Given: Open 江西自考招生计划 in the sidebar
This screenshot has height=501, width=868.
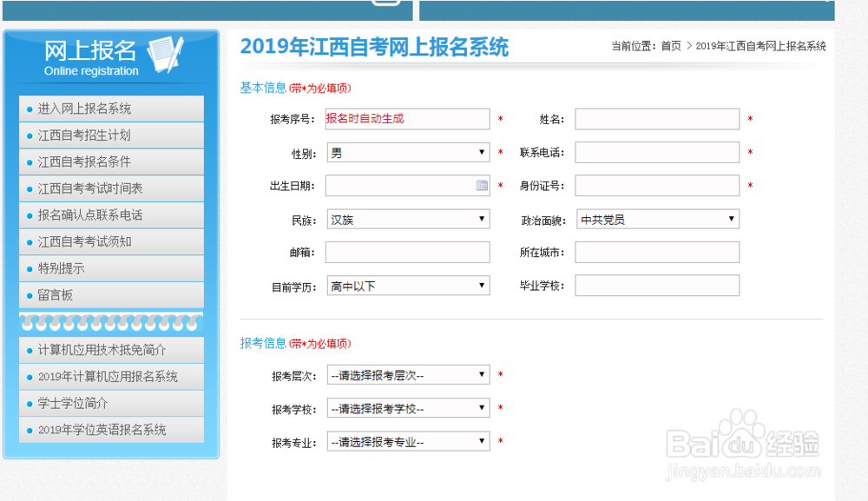Looking at the screenshot, I should [x=111, y=135].
